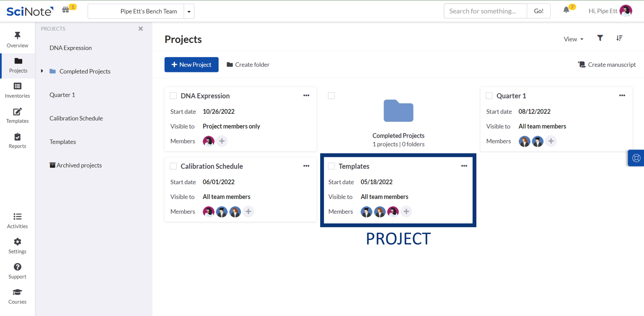Add member to DNA Expression project
The height and width of the screenshot is (316, 644).
pos(222,141)
